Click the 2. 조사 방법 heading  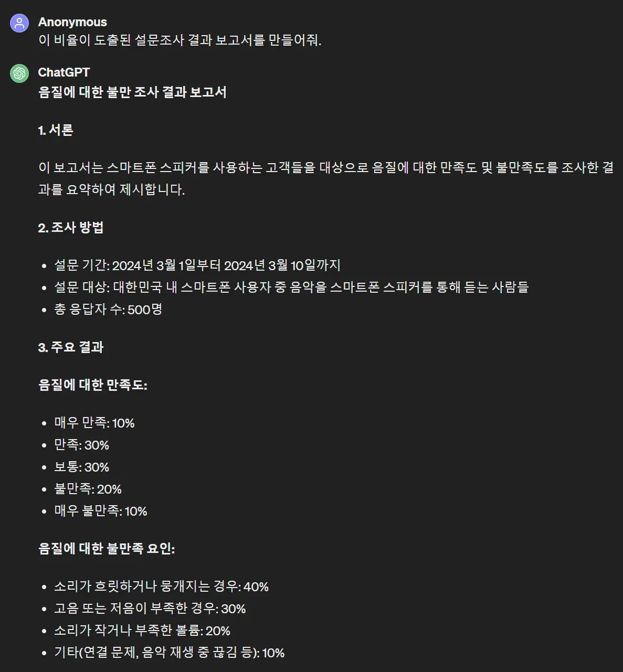coord(71,228)
